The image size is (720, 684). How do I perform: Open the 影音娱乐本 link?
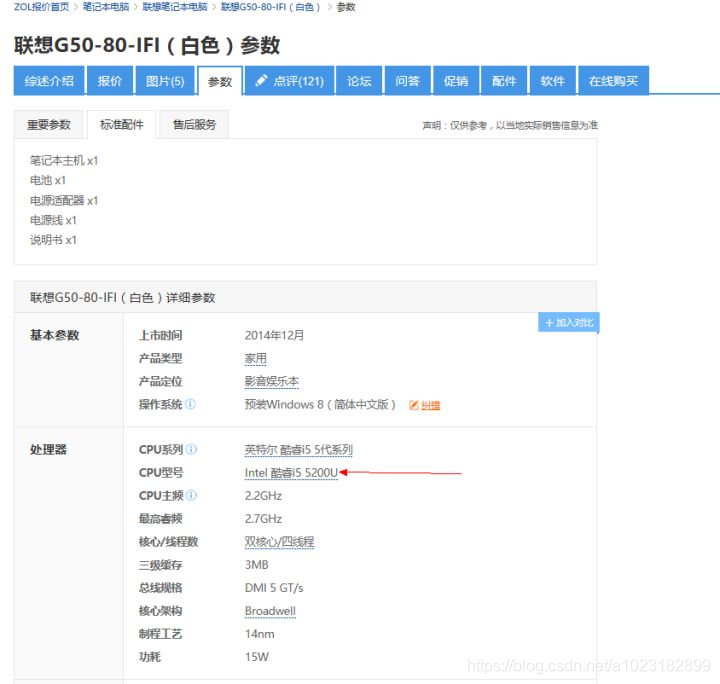point(271,381)
